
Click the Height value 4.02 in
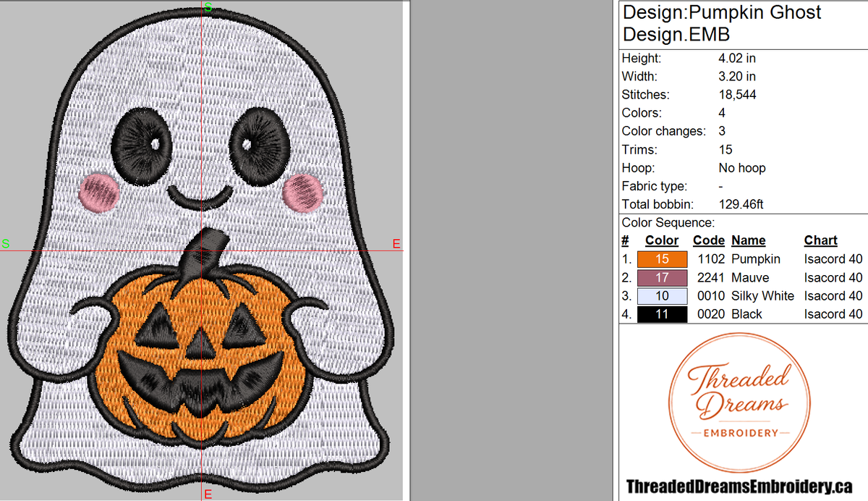point(737,58)
